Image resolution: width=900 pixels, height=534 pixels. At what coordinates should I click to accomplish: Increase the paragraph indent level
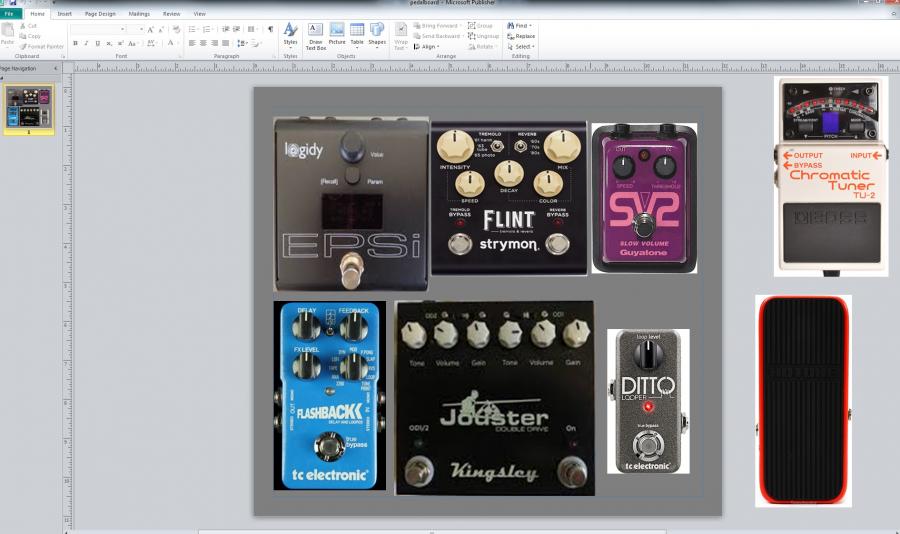pos(236,29)
